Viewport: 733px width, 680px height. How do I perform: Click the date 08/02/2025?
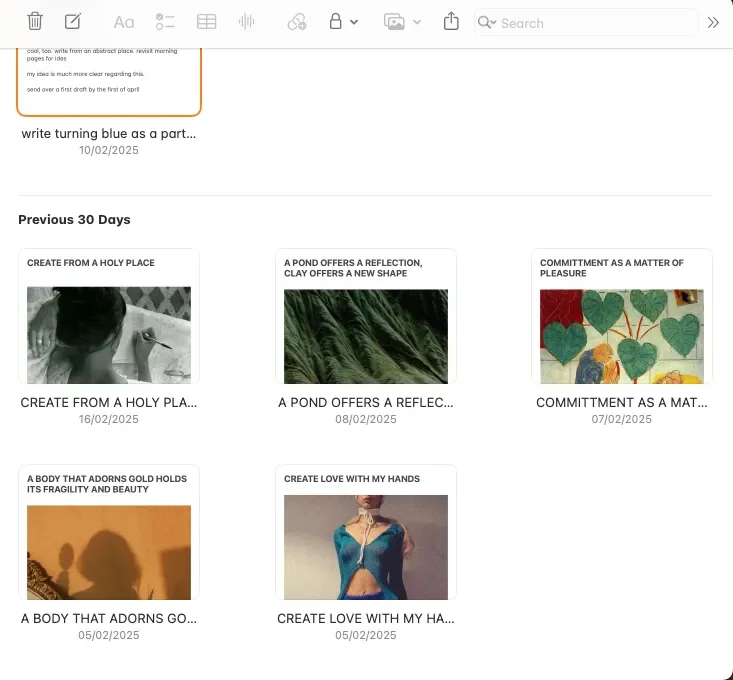(366, 419)
